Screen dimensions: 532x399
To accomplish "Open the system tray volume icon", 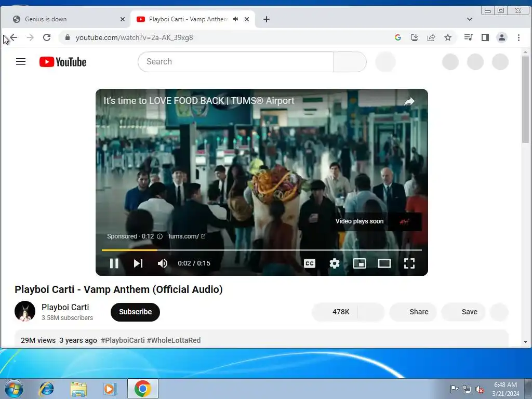I will point(480,390).
